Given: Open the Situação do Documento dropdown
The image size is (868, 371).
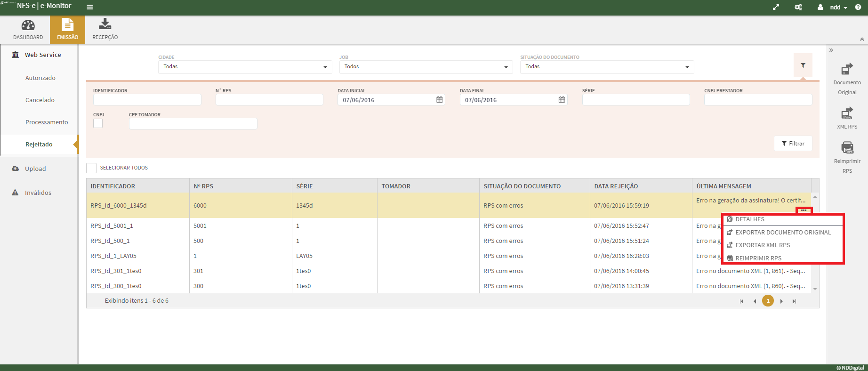Looking at the screenshot, I should pyautogui.click(x=607, y=67).
